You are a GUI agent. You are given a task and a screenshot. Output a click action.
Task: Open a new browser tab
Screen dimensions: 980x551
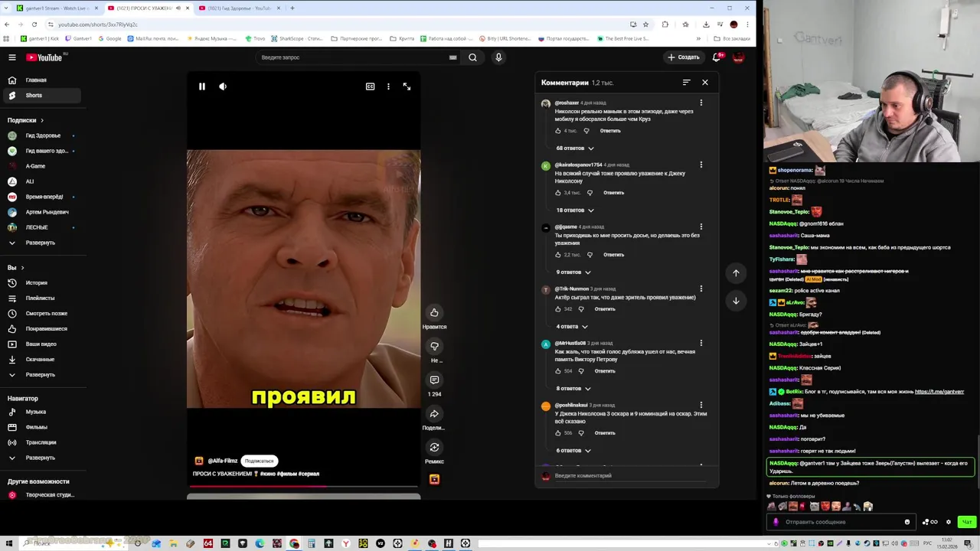click(x=292, y=8)
